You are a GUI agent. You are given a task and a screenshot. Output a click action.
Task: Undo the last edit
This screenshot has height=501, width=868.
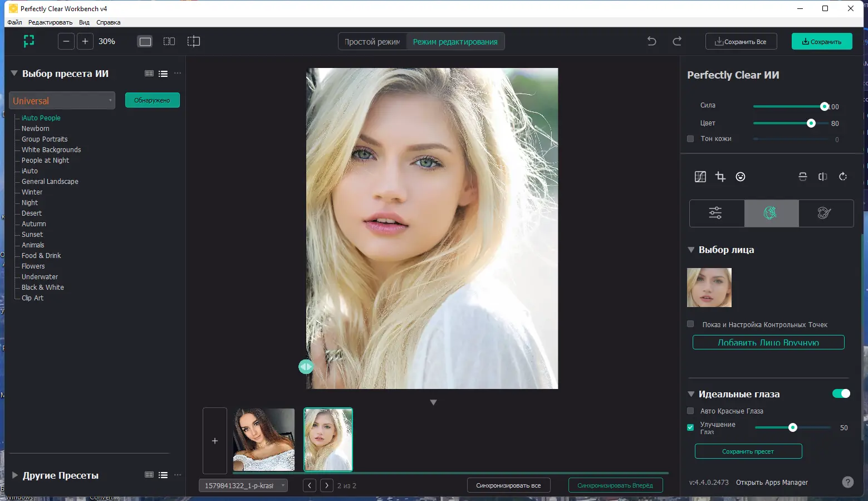click(651, 41)
